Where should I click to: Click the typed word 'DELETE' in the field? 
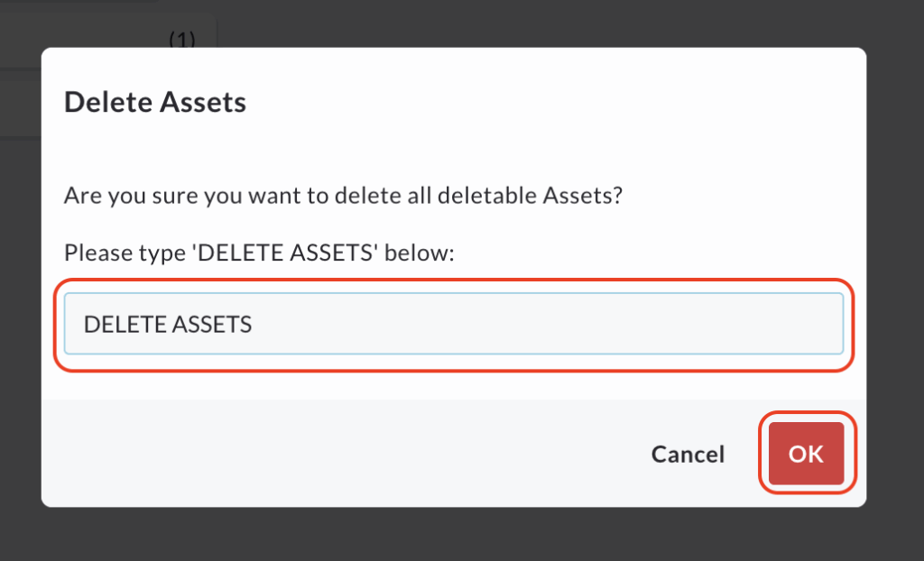tap(119, 325)
